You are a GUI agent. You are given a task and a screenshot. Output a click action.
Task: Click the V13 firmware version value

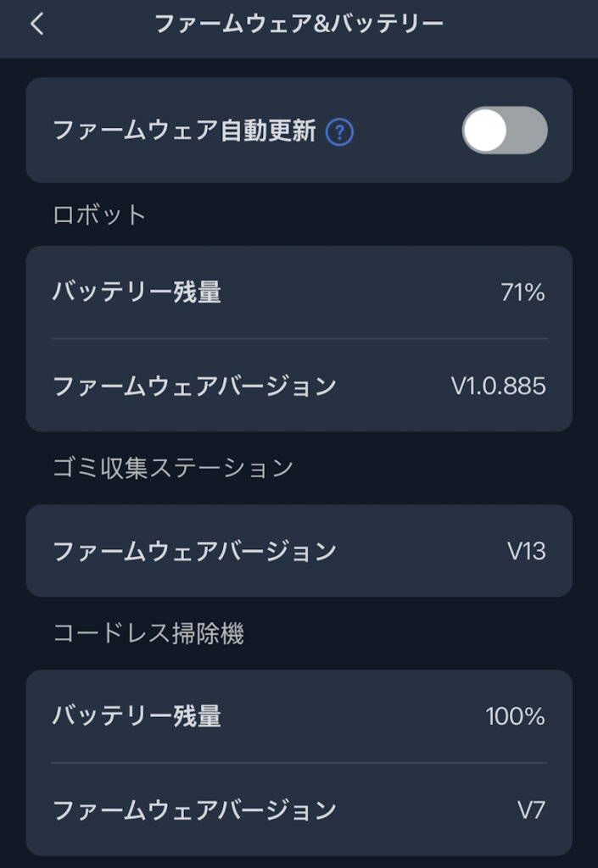[526, 552]
